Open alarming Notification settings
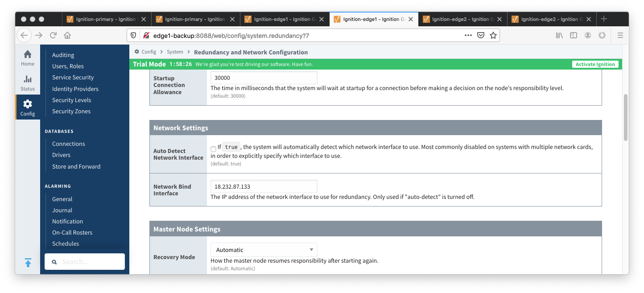 pyautogui.click(x=67, y=221)
